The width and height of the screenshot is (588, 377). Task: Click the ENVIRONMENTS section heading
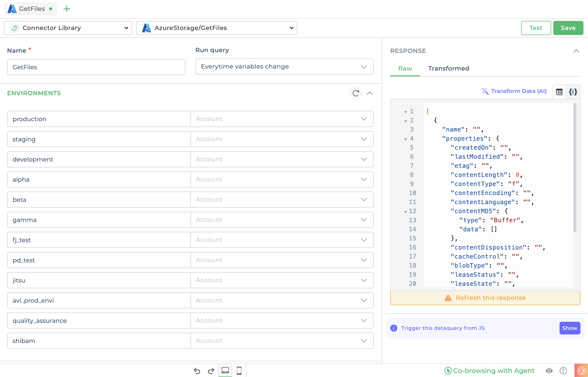click(x=34, y=93)
